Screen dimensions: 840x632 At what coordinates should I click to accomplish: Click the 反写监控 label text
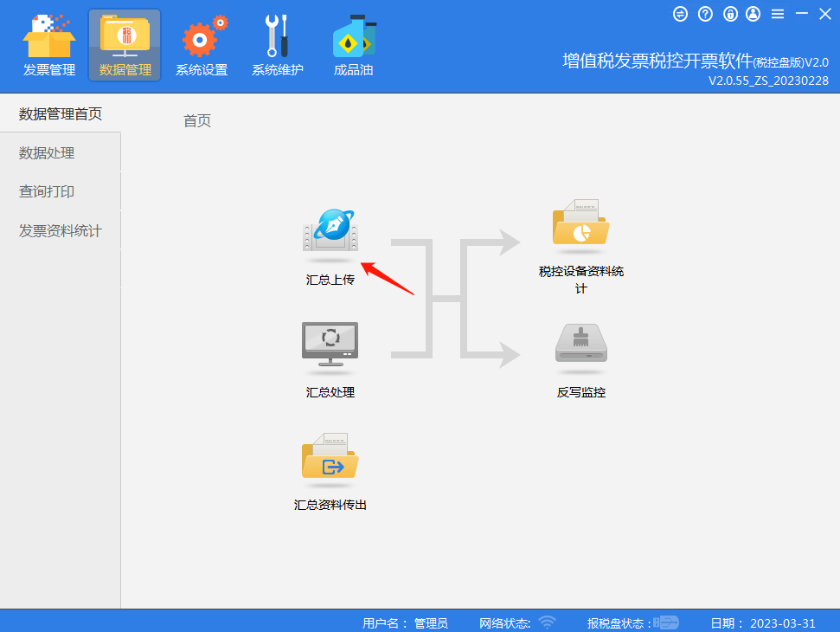pyautogui.click(x=581, y=392)
